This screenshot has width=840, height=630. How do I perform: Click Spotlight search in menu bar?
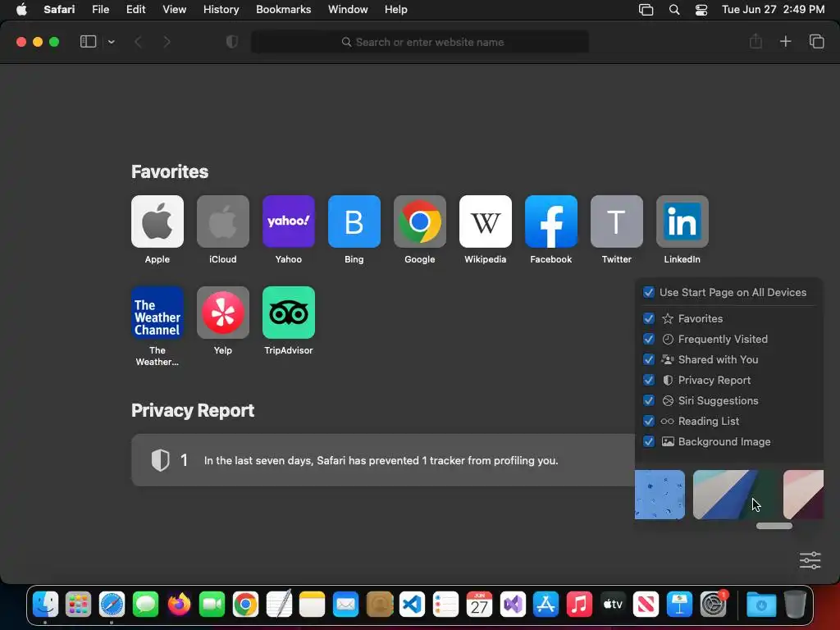[x=674, y=10]
